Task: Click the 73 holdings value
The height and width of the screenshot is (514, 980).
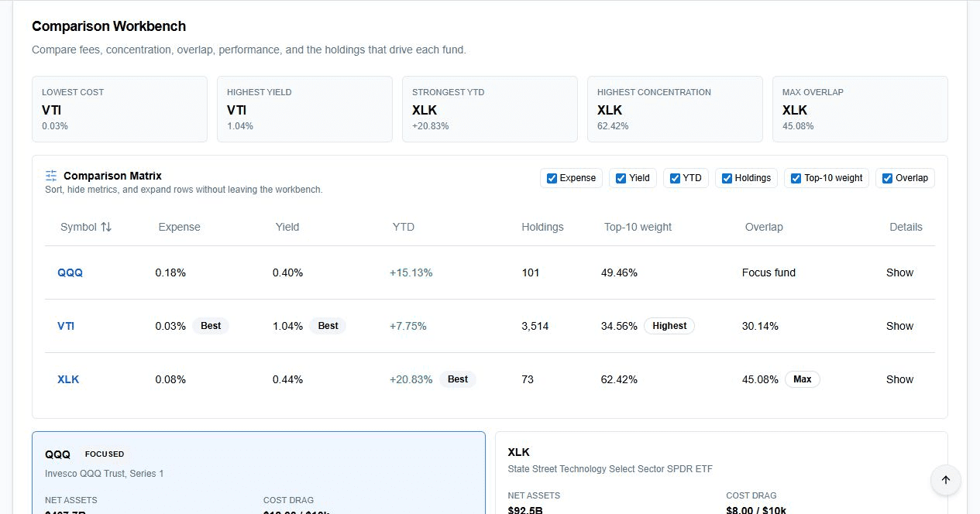Action: pos(528,379)
